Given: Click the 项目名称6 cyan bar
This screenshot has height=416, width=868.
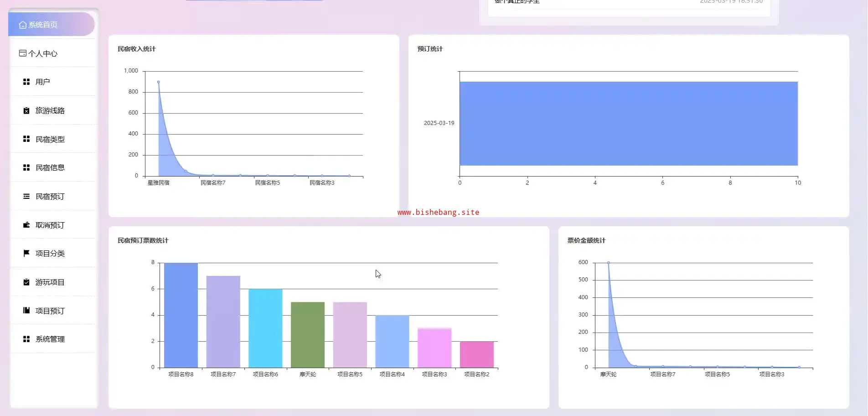Looking at the screenshot, I should (x=265, y=328).
